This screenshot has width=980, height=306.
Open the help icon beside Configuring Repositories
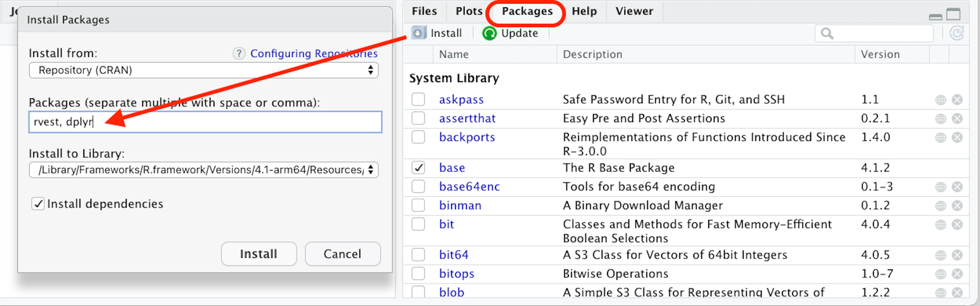239,53
